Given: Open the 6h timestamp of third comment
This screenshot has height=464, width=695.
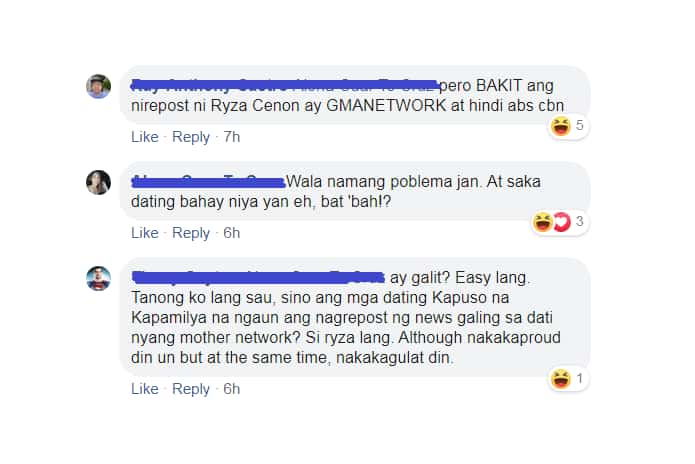Looking at the screenshot, I should (x=231, y=389).
